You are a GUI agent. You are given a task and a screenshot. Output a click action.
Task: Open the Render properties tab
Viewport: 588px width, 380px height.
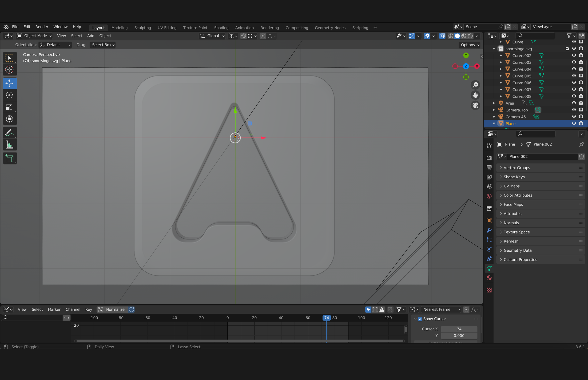tap(489, 158)
